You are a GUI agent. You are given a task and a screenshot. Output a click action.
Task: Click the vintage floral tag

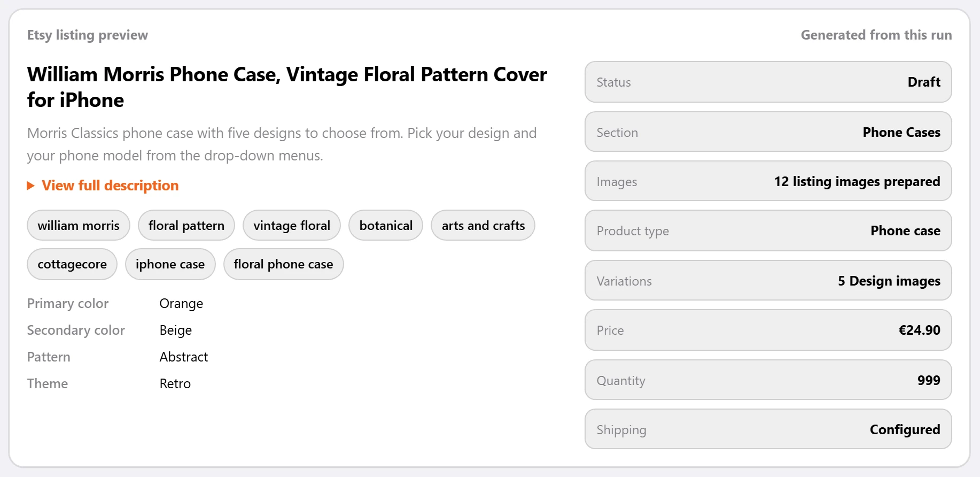[292, 225]
